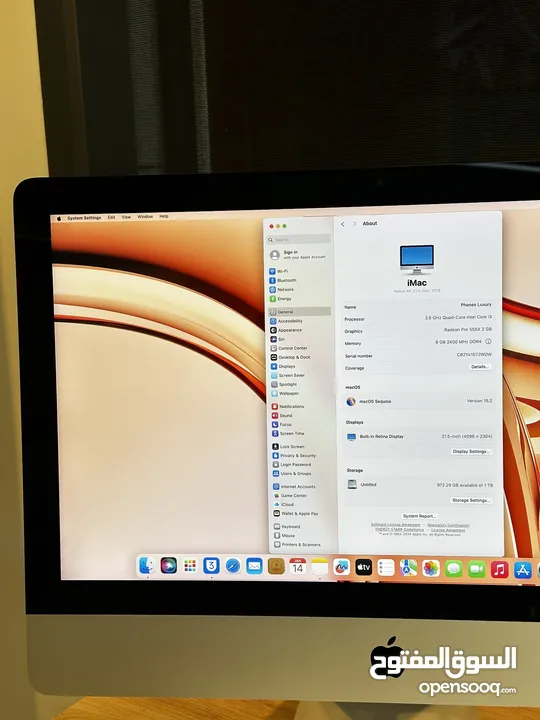This screenshot has width=540, height=720.
Task: Open iCloud settings in the sidebar
Action: point(284,504)
